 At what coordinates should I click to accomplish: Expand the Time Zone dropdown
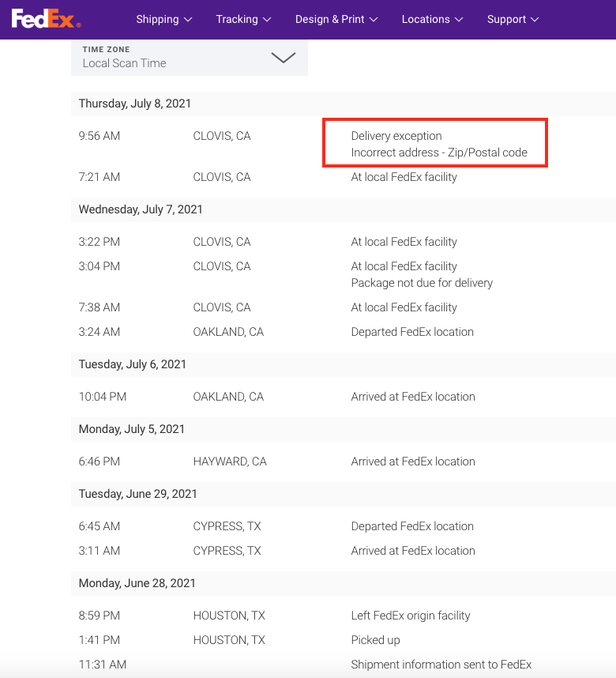(x=190, y=58)
